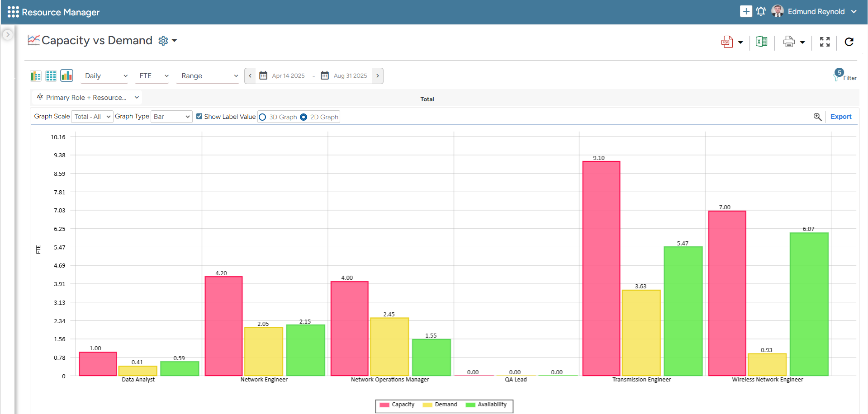Uncheck Show Label Value checkbox
This screenshot has height=414, width=868.
click(199, 117)
